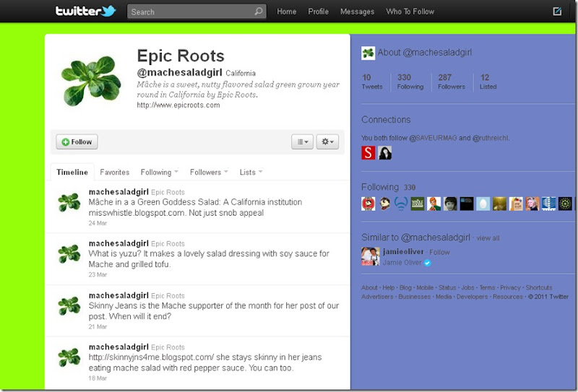Screen dimensions: 578x392
Task: Open Who To Follow in the top bar
Action: tap(410, 12)
